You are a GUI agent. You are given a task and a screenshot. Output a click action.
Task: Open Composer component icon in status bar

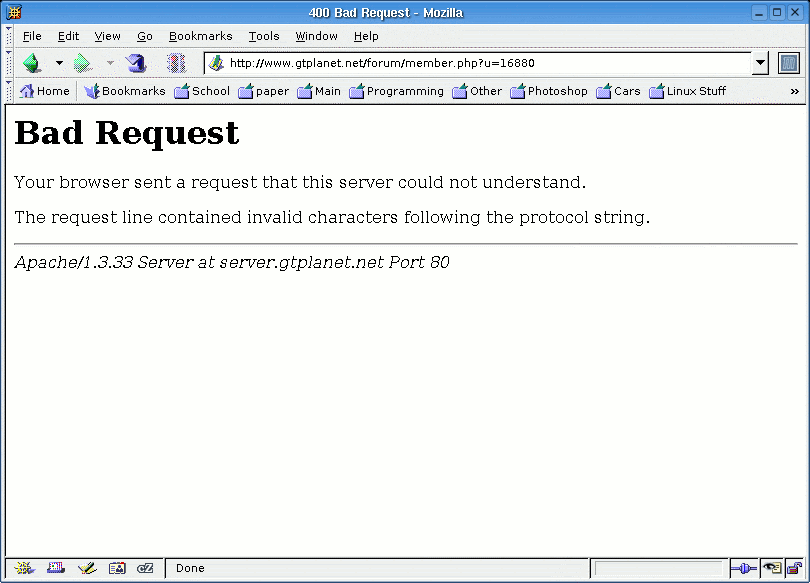(x=87, y=568)
